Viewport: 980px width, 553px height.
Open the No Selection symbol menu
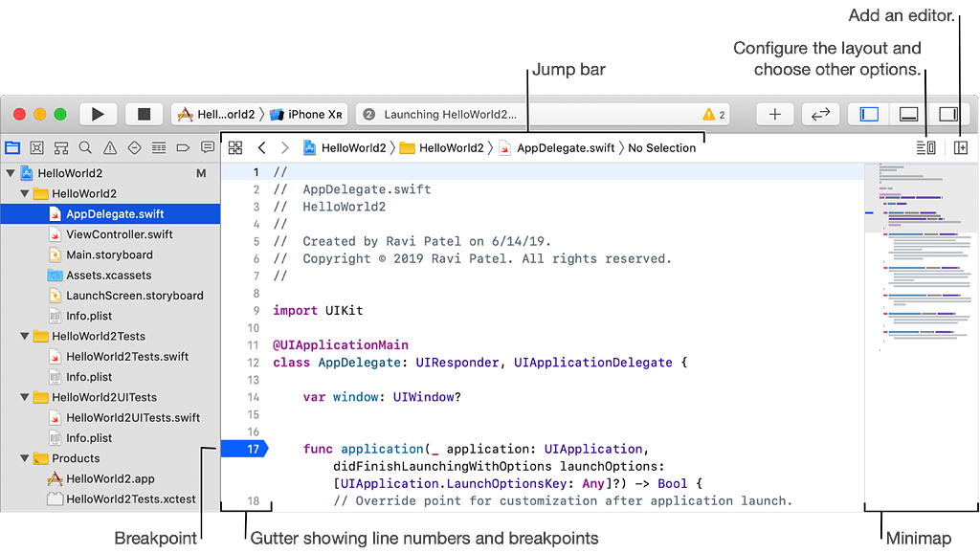point(662,148)
